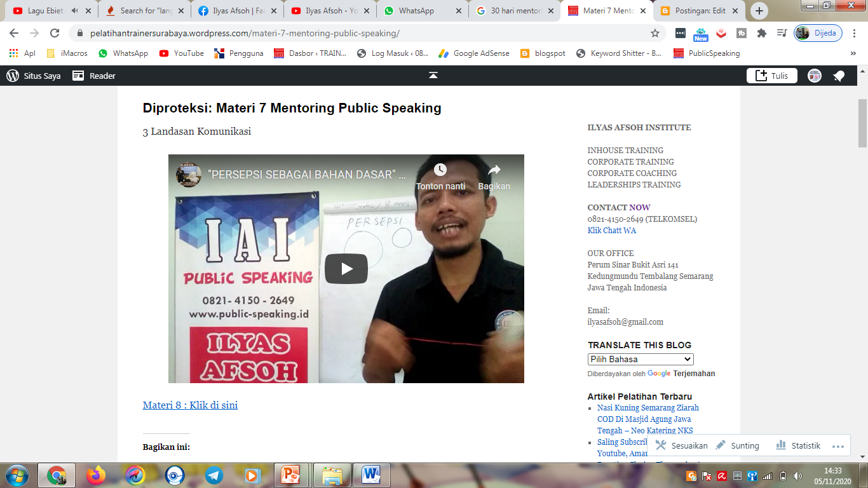This screenshot has height=488, width=868.
Task: Open the Google AdSense bookmark
Action: (474, 53)
